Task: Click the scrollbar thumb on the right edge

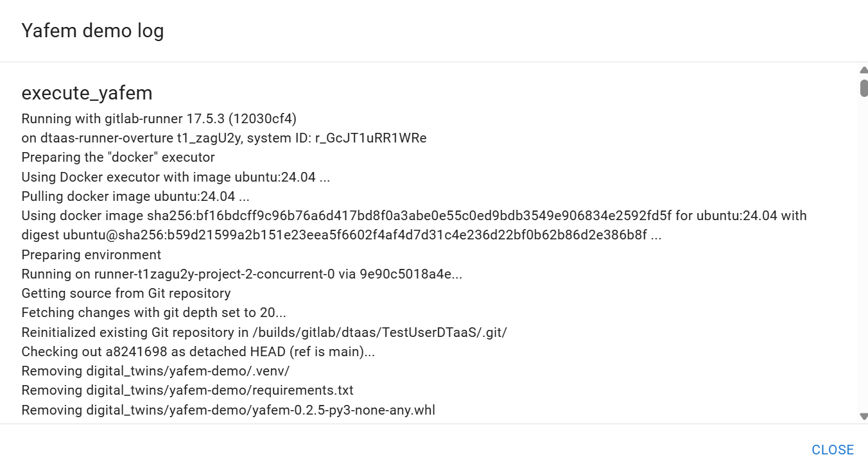Action: pyautogui.click(x=862, y=87)
